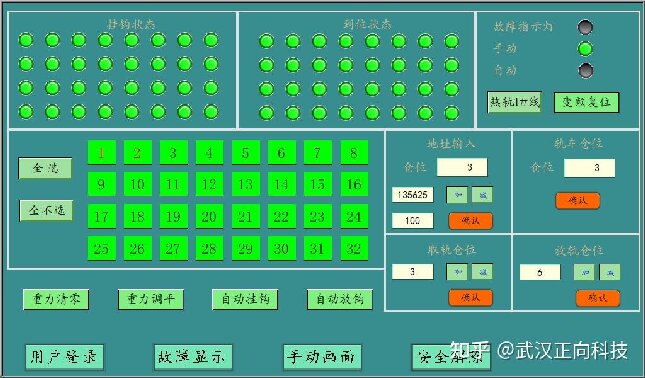Increase 地址输入 value using 加 button
Viewport: 645px width, 378px height.
(457, 195)
